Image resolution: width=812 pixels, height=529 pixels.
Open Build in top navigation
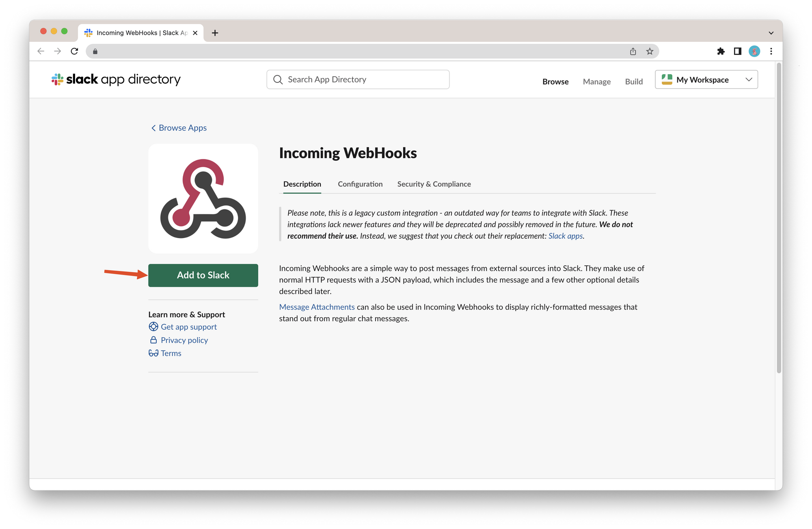pyautogui.click(x=634, y=82)
